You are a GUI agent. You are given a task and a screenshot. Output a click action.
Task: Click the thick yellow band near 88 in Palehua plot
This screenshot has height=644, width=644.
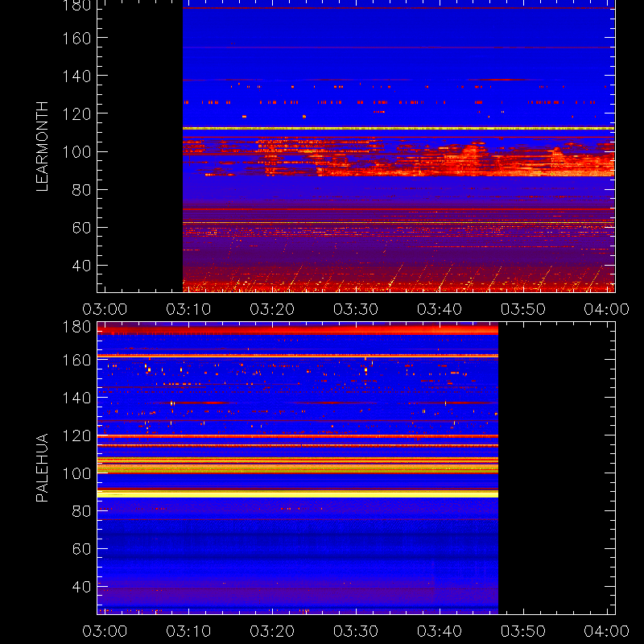(x=298, y=493)
